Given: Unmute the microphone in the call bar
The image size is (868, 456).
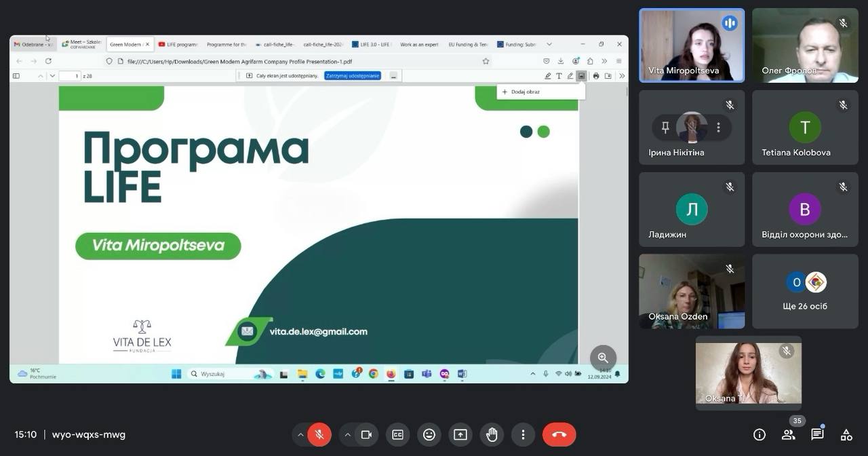Looking at the screenshot, I should 319,434.
